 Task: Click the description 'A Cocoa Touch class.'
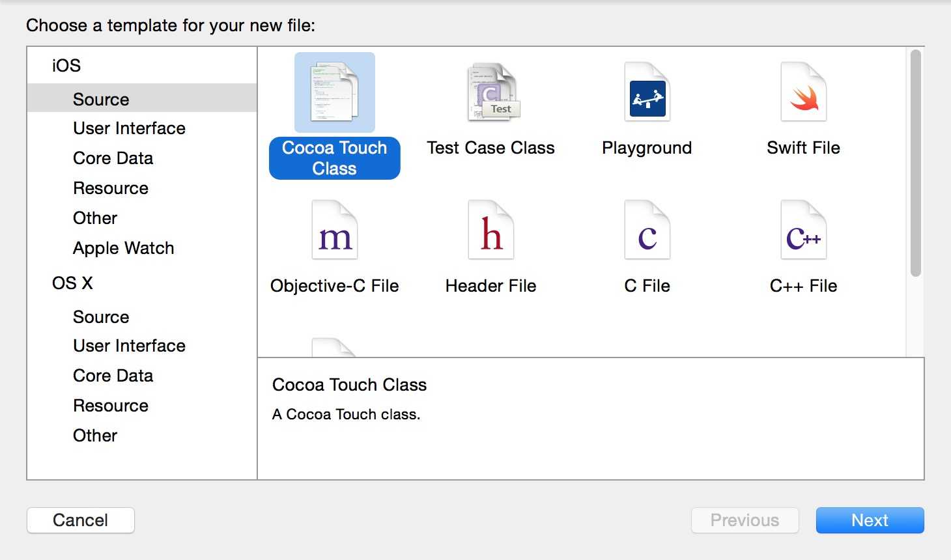[x=347, y=414]
